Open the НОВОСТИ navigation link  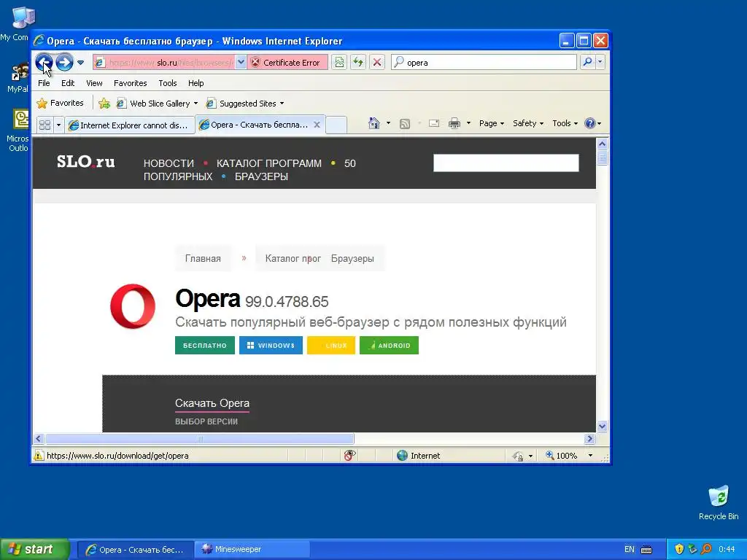(x=169, y=163)
